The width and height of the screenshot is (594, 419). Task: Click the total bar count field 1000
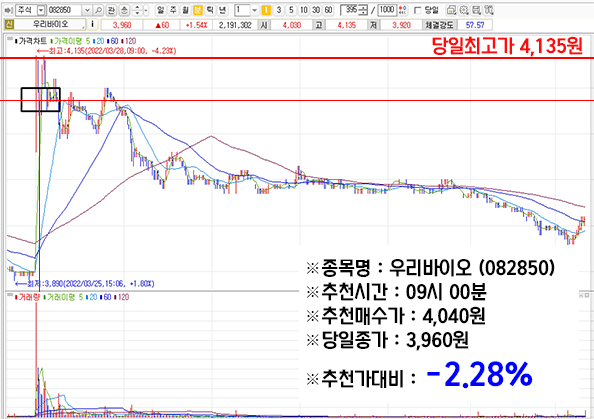(387, 10)
